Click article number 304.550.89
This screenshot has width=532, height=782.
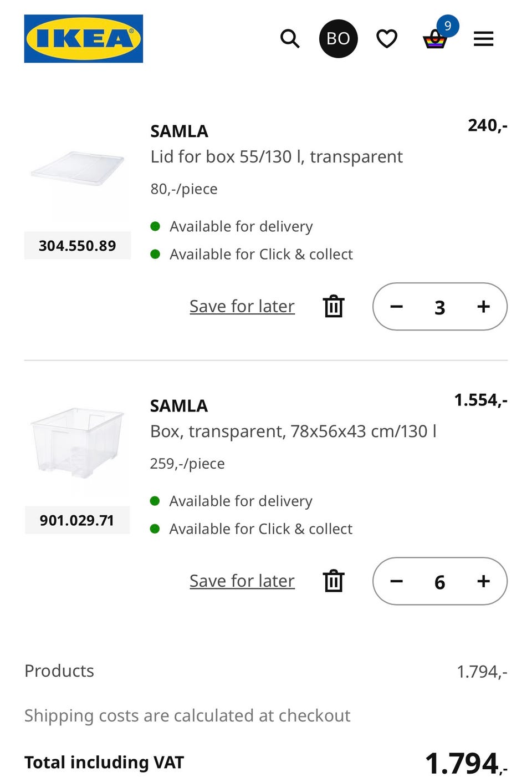(78, 246)
